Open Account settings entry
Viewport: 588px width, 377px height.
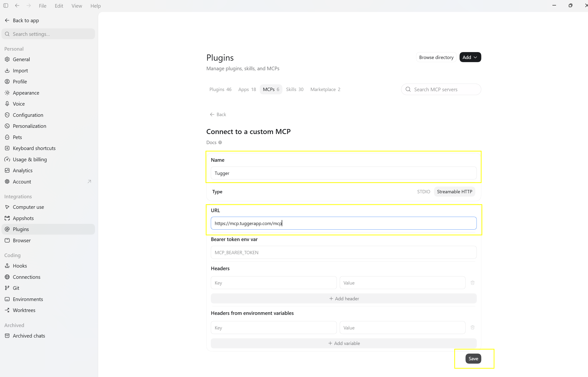pyautogui.click(x=48, y=182)
